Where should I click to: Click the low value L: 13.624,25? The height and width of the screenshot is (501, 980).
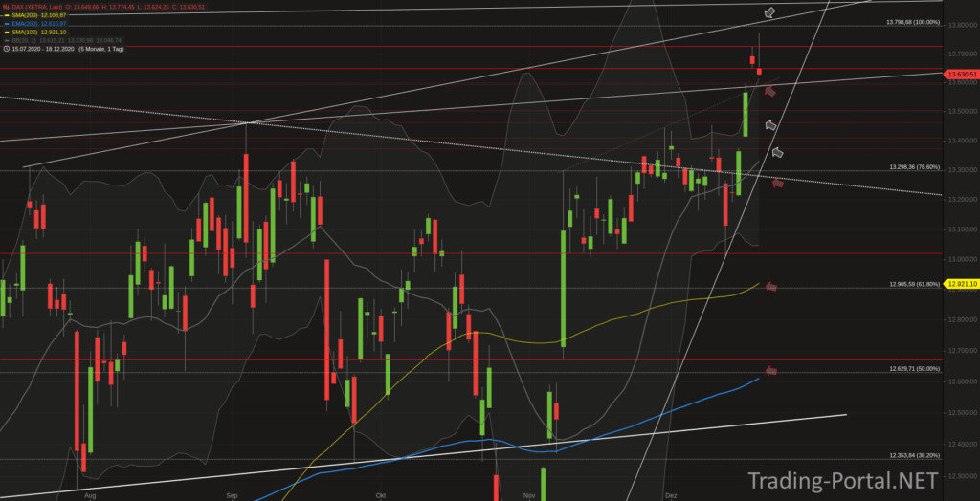coord(153,7)
